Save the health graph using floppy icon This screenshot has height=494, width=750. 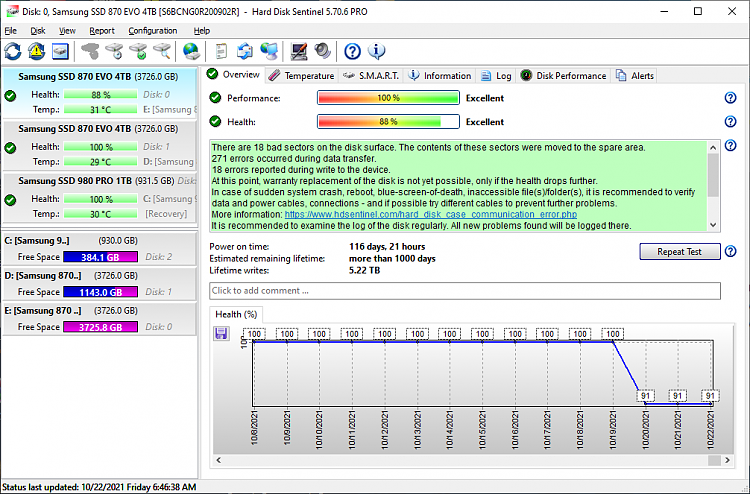[221, 333]
